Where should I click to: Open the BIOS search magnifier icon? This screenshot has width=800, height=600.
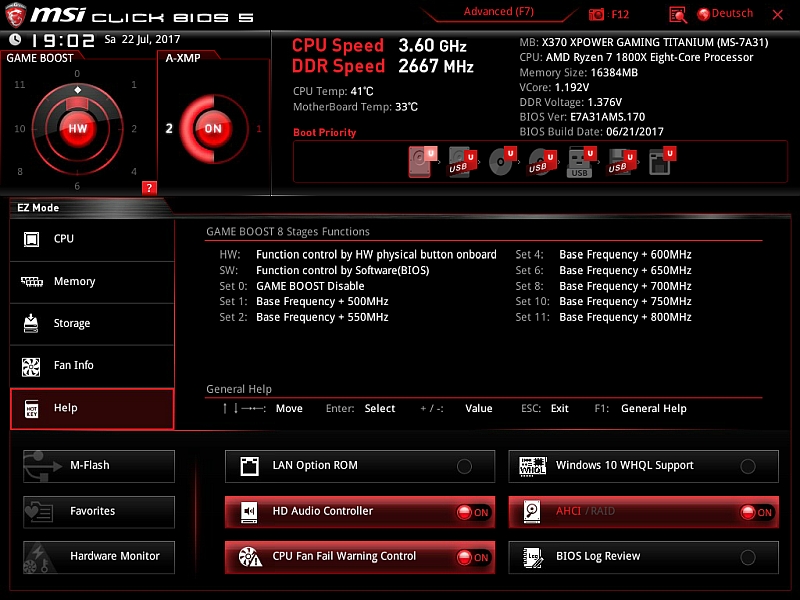pos(678,15)
